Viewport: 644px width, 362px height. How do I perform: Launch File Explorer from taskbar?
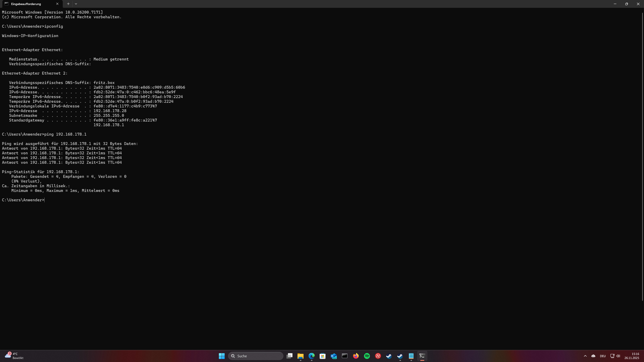[300, 356]
